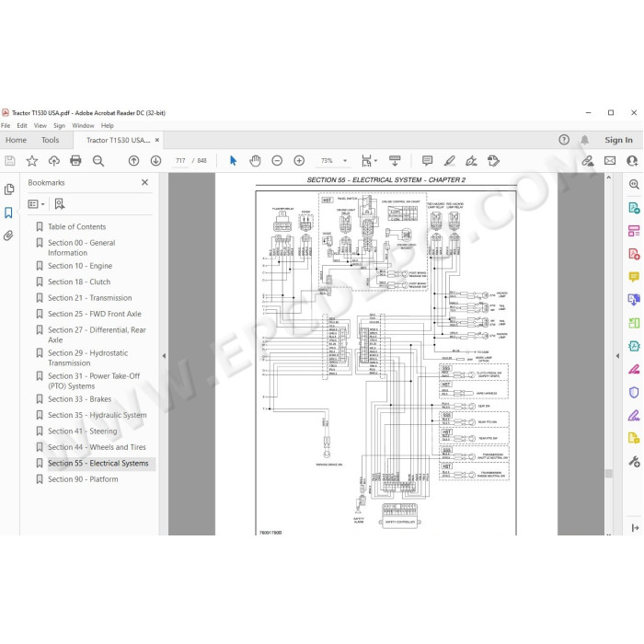Close the Tractor T1530 USA tab

pyautogui.click(x=157, y=140)
